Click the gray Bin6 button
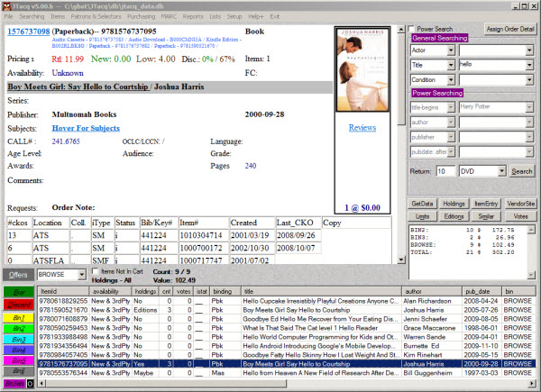 [19, 371]
